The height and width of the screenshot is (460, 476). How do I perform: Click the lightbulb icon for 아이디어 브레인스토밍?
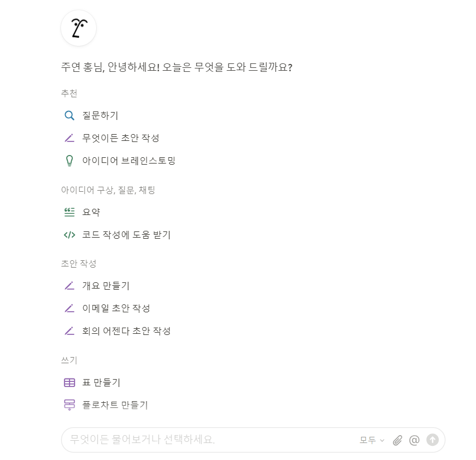coord(70,160)
